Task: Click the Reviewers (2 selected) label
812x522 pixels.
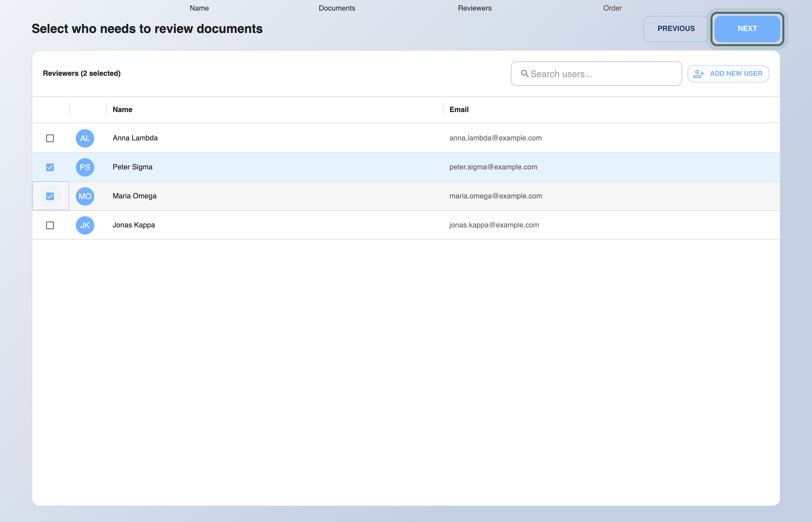Action: click(x=82, y=73)
